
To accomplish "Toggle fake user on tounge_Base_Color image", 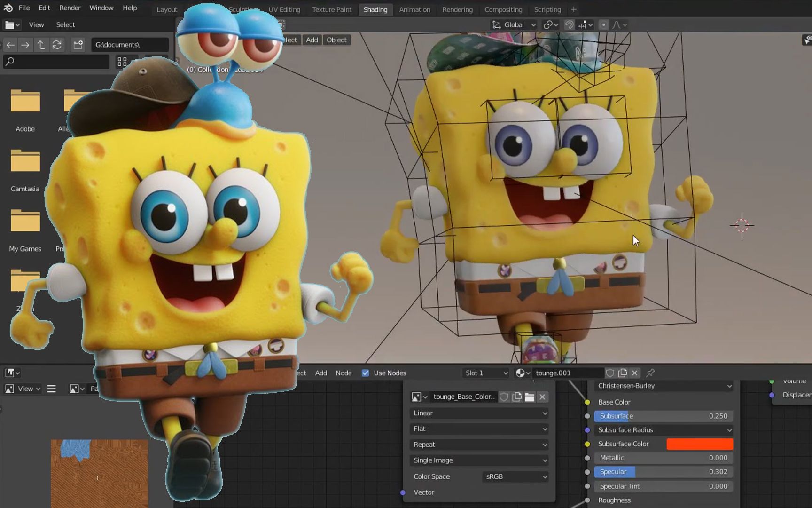I will (504, 397).
